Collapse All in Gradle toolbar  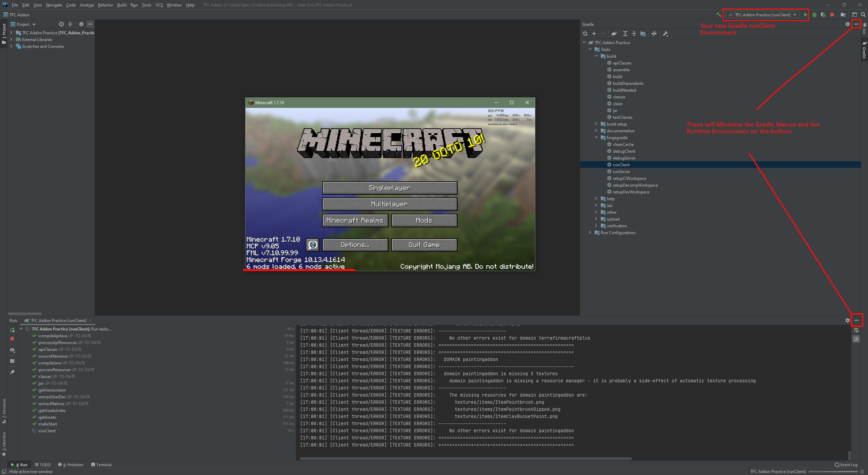pyautogui.click(x=634, y=34)
